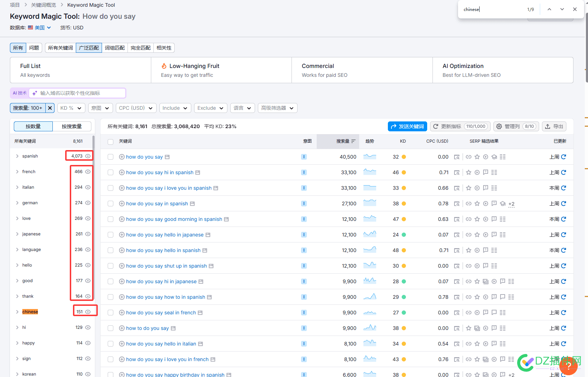The image size is (588, 377).
Task: Click the domain input field for AI metrics
Action: [x=77, y=93]
